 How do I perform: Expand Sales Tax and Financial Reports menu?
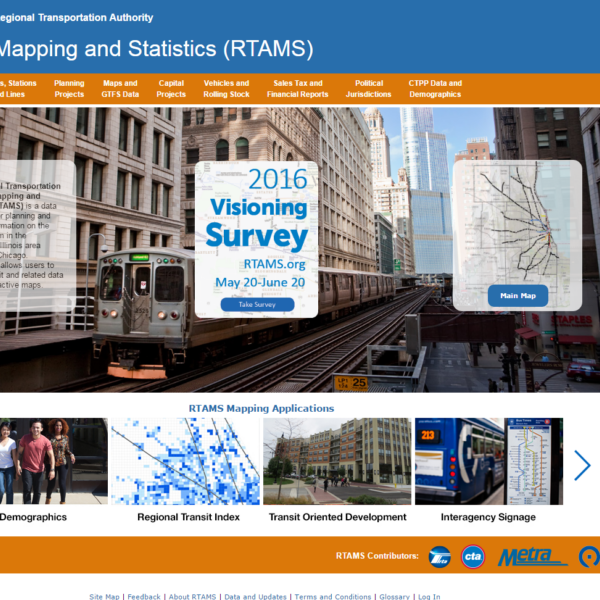tap(298, 89)
